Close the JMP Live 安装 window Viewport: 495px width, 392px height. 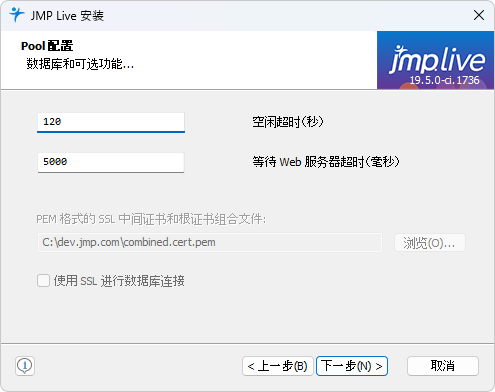point(479,15)
